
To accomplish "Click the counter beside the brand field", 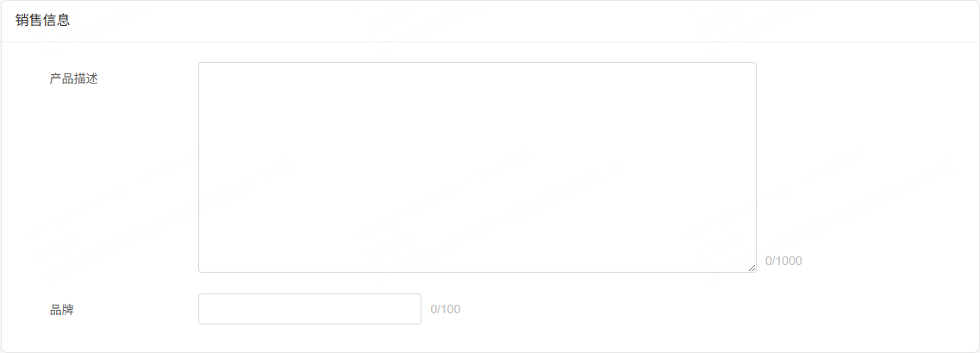I will [446, 309].
